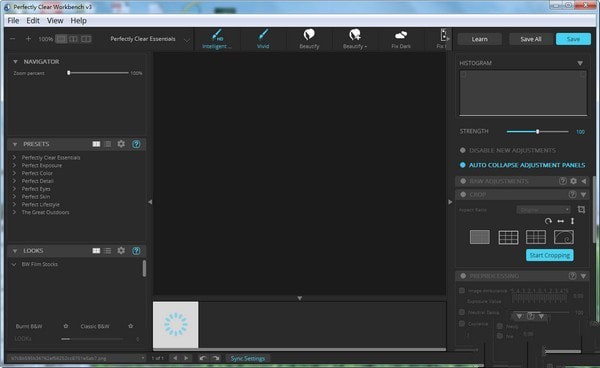The width and height of the screenshot is (600, 368).
Task: Click the Learn button
Action: click(479, 39)
